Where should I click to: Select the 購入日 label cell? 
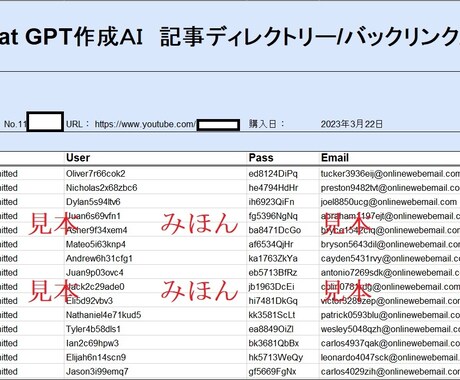(x=266, y=124)
